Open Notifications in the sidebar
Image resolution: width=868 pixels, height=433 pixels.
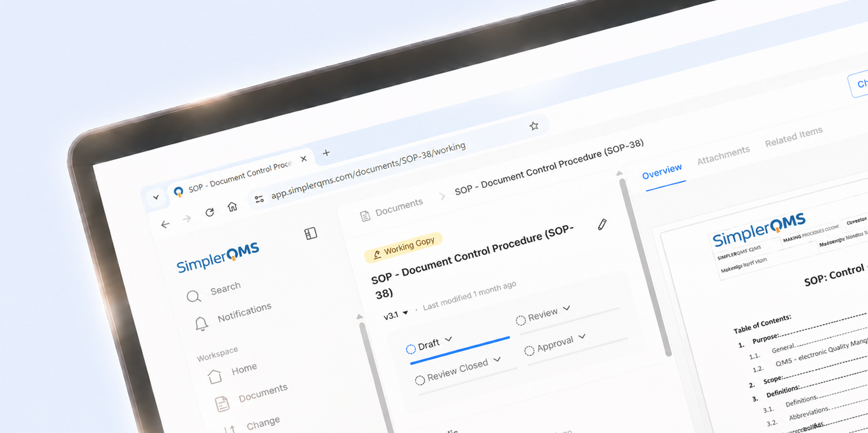[245, 312]
